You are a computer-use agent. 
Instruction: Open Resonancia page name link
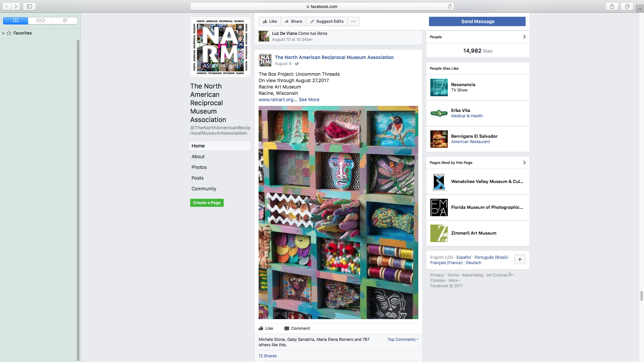click(x=463, y=85)
